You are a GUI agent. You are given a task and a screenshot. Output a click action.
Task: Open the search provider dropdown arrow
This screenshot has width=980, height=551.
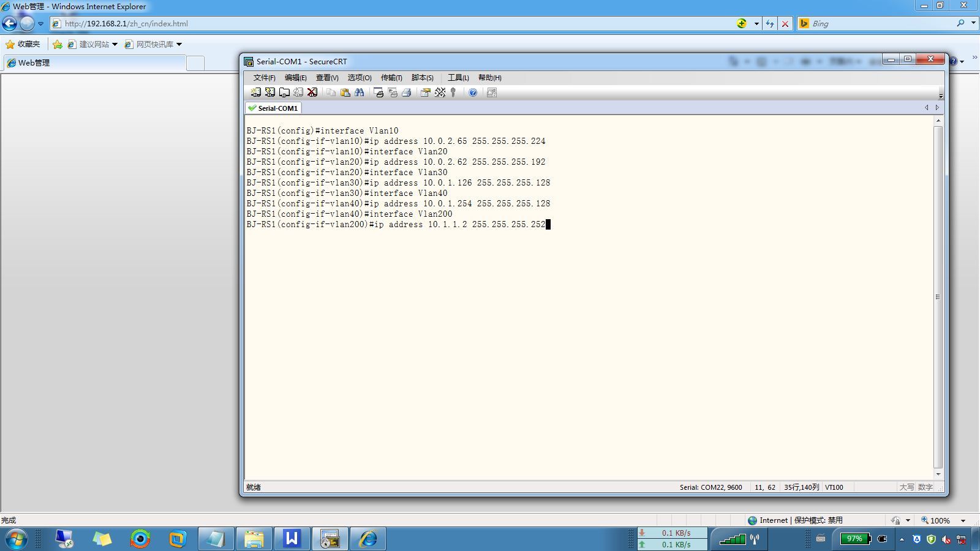[x=973, y=23]
